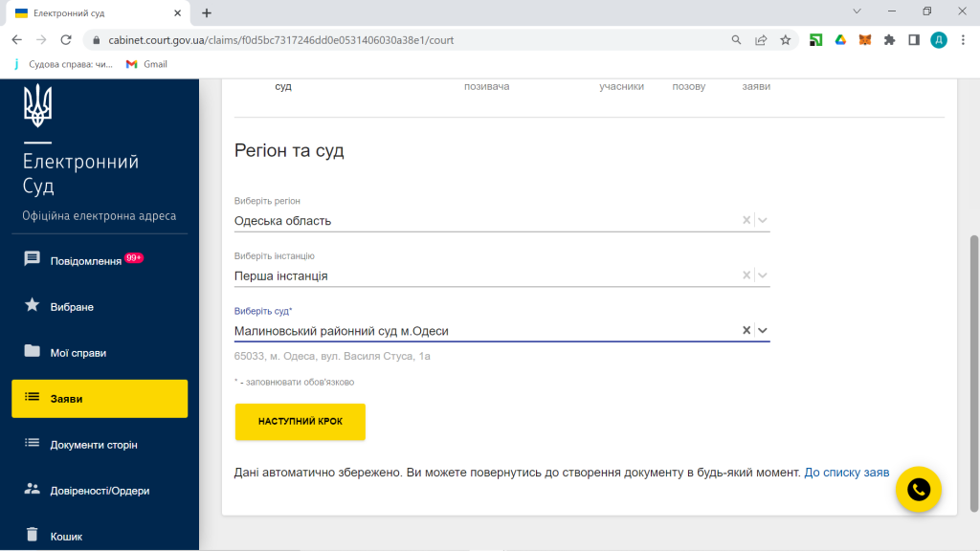Expand the instance dropdown arrow

763,275
